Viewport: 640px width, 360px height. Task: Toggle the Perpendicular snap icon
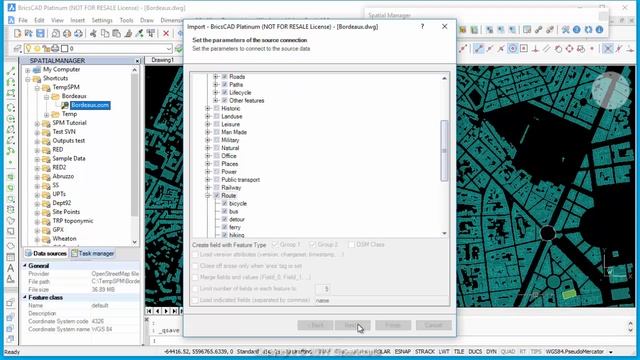click(x=536, y=49)
